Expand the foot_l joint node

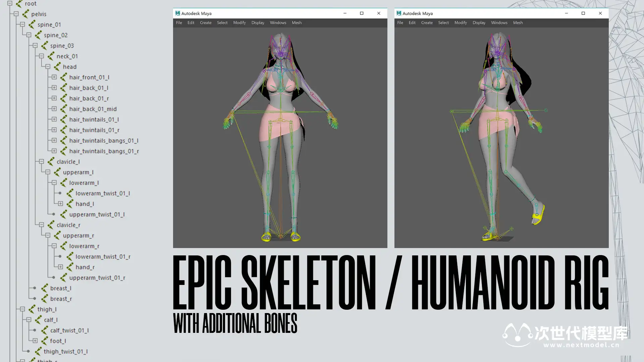pyautogui.click(x=35, y=341)
